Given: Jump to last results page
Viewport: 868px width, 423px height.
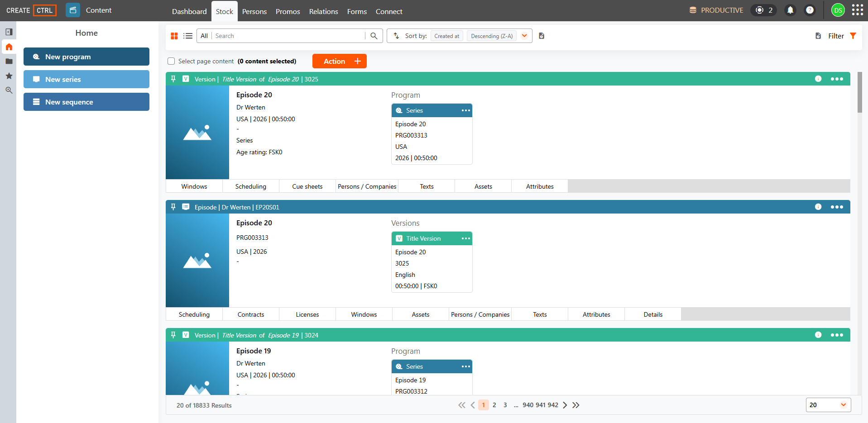Looking at the screenshot, I should 576,405.
